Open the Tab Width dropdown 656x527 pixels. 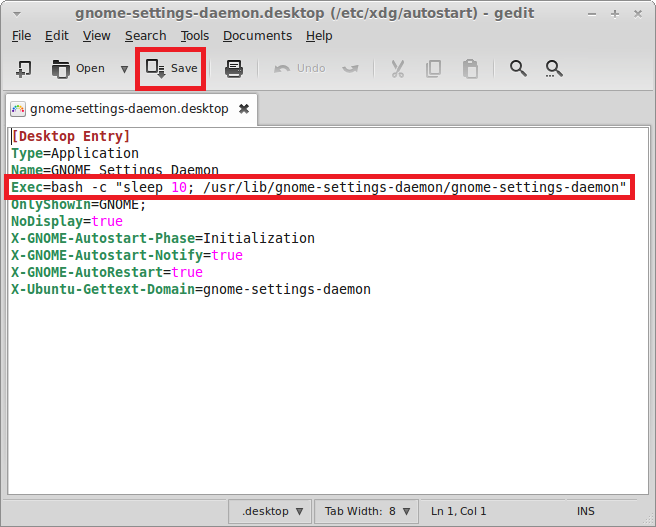pyautogui.click(x=366, y=511)
